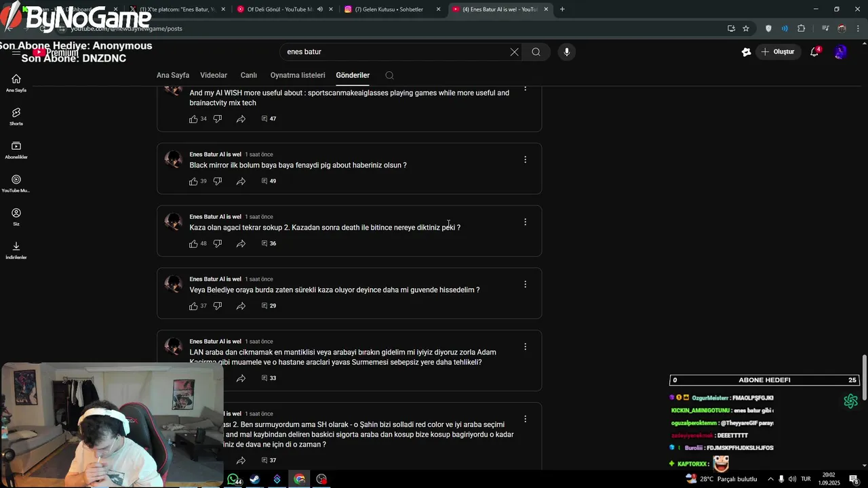Open Chrome three-dot menu
Screen dimensions: 868x488
click(x=858, y=28)
